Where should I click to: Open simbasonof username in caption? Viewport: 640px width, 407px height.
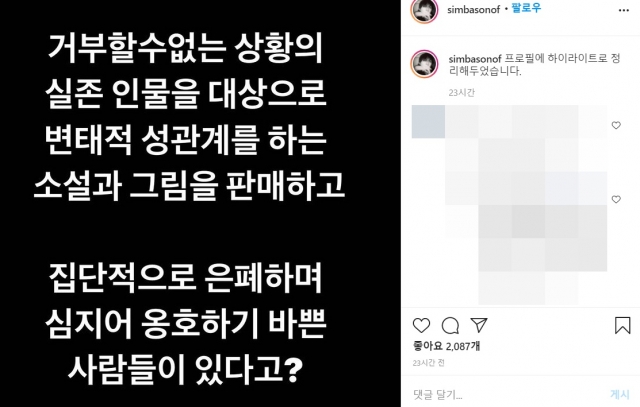click(x=475, y=59)
